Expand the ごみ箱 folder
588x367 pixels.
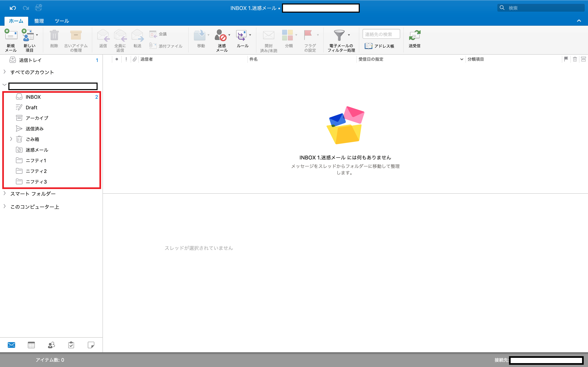tap(11, 139)
